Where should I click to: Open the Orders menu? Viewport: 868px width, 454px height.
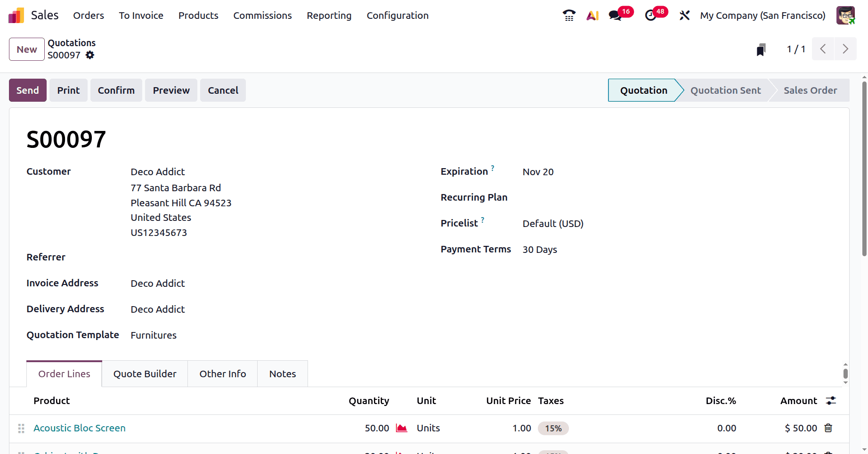pos(89,16)
